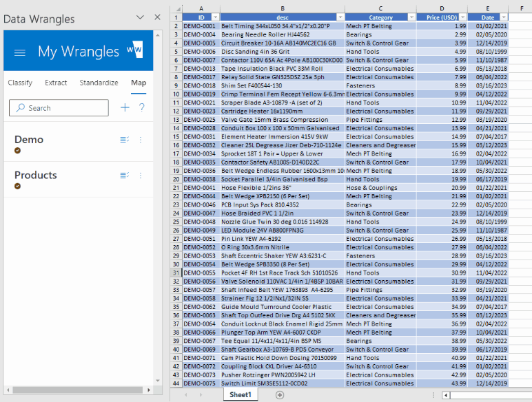Select column A header
532x402 pixels.
[201, 8]
